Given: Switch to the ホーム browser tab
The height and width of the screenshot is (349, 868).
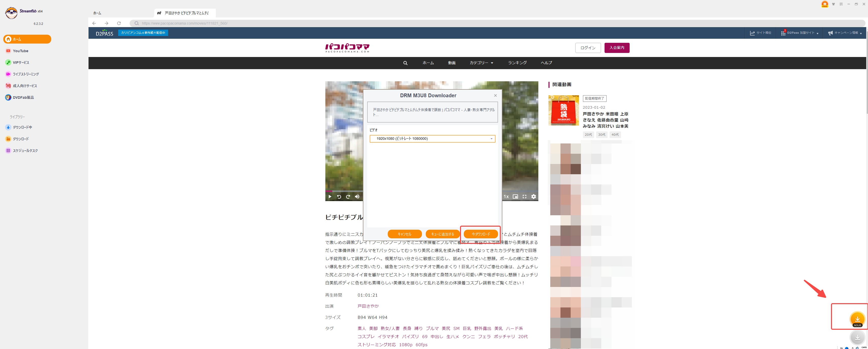Looking at the screenshot, I should click(97, 13).
